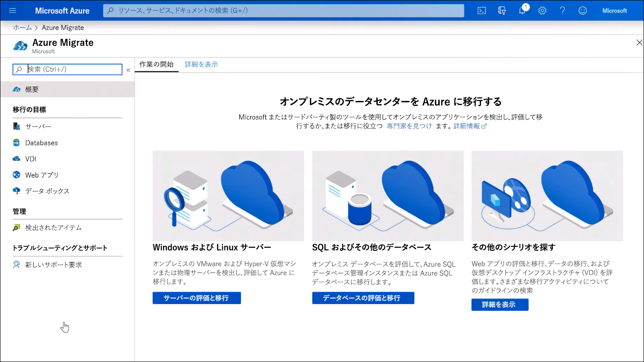
Task: Open the portal hamburger menu
Action: pos(13,11)
